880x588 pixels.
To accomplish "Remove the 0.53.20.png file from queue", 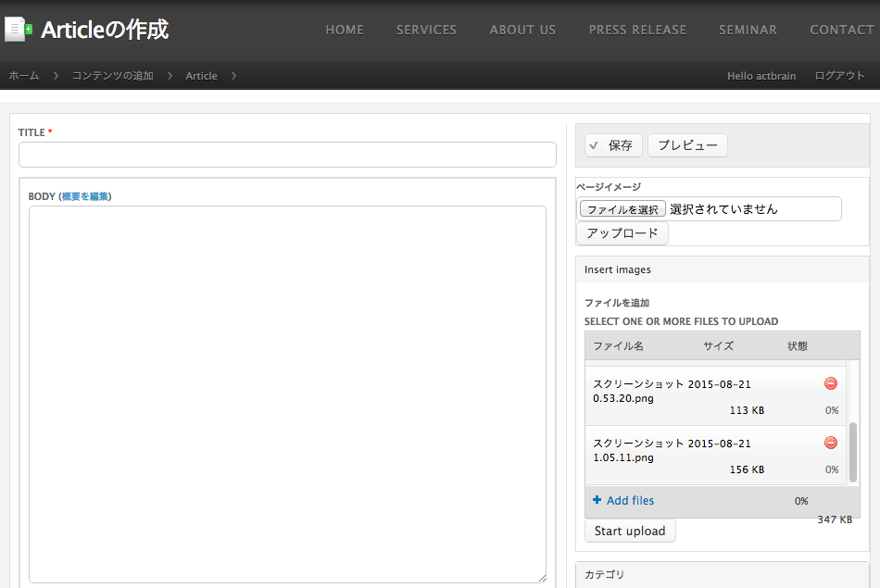I will [830, 383].
